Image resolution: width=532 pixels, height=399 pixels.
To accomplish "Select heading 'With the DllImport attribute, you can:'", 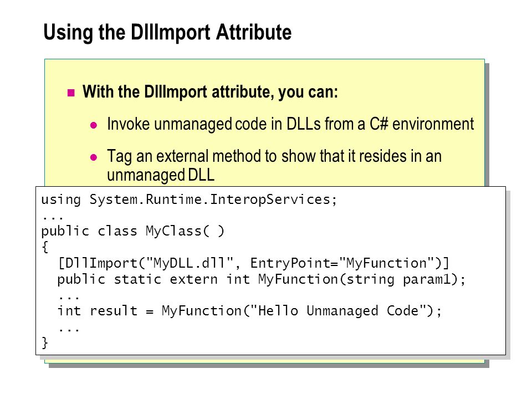I will [x=211, y=92].
